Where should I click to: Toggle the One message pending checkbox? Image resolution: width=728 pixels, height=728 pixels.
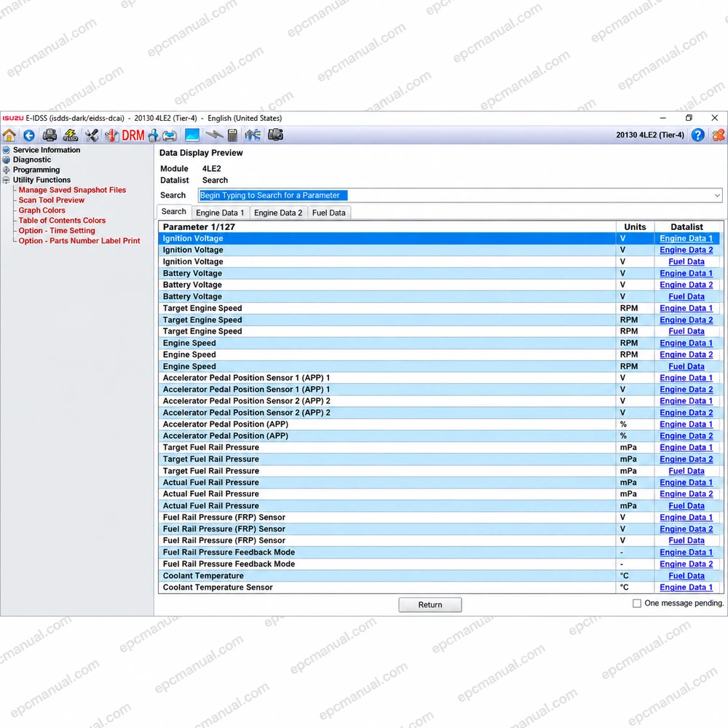(x=637, y=603)
